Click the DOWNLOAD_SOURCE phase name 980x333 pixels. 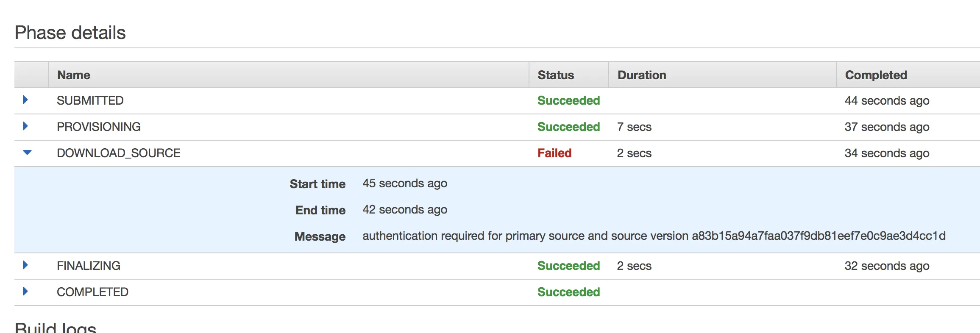pos(118,153)
